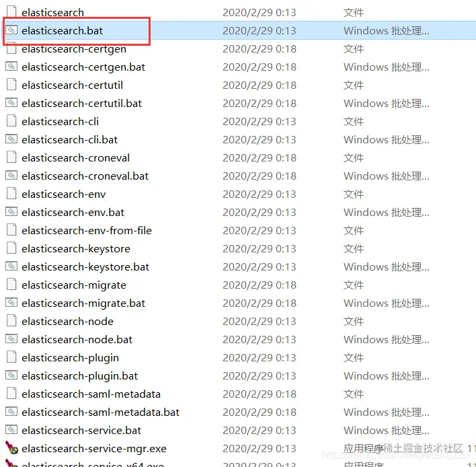This screenshot has height=467, width=476.
Task: Select the elasticsearch-plugin.bat file name
Action: pos(79,376)
